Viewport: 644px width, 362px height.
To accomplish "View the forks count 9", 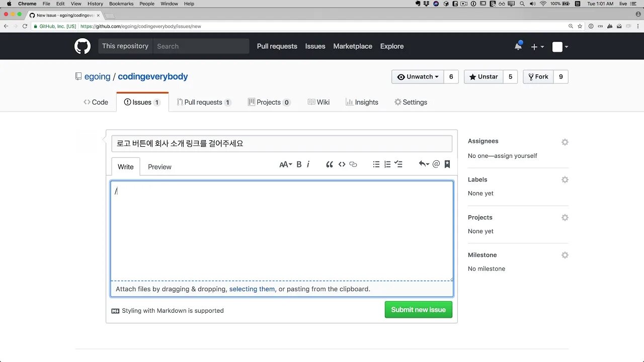I will tap(561, 77).
